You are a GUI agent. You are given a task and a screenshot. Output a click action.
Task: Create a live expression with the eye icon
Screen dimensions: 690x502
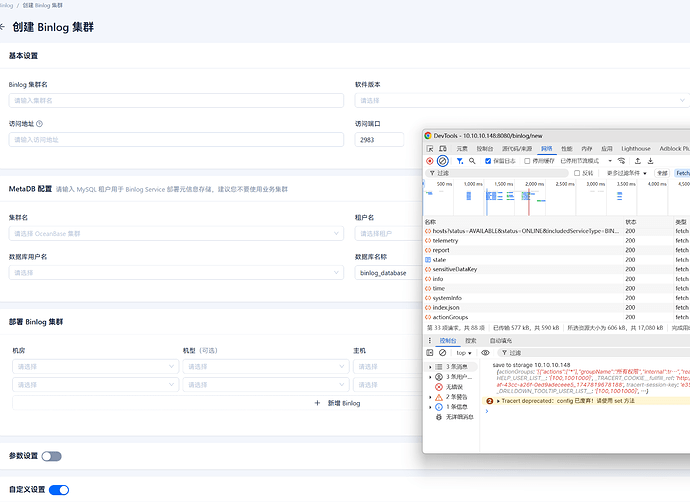click(x=485, y=353)
